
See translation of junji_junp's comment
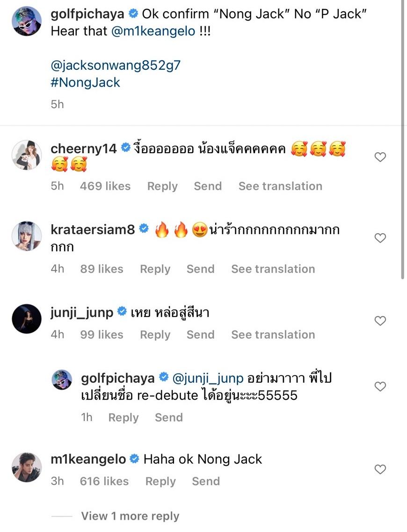coord(273,335)
